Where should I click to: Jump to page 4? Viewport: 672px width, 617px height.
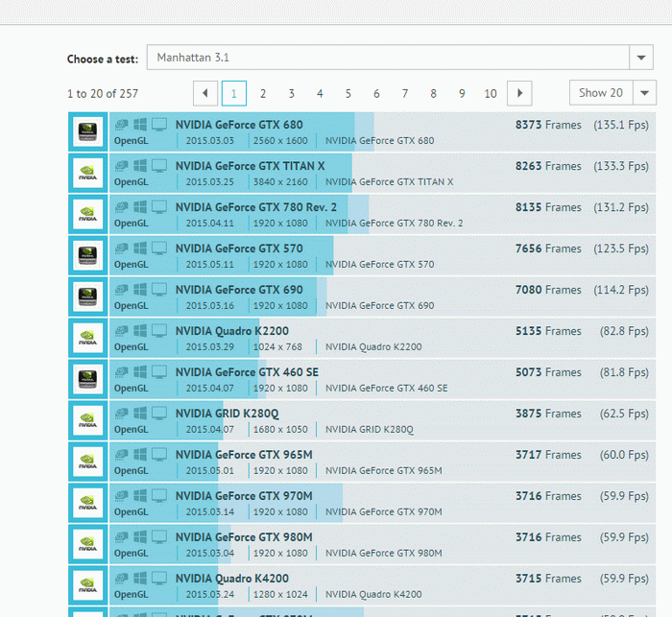[320, 93]
